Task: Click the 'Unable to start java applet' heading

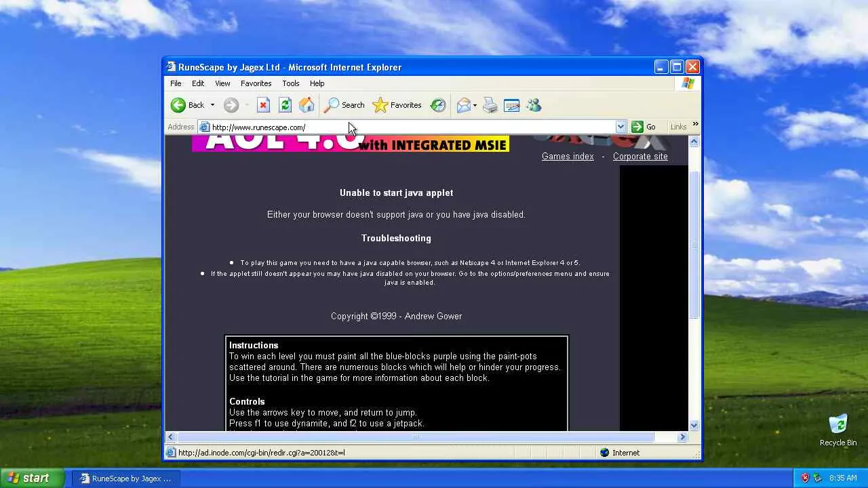Action: pyautogui.click(x=397, y=193)
